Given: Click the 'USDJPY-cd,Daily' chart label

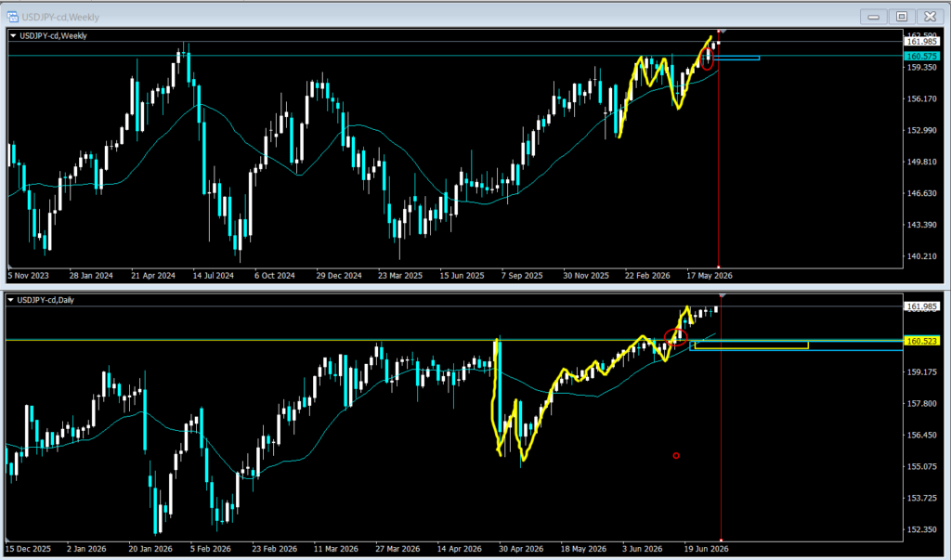Looking at the screenshot, I should coord(46,300).
